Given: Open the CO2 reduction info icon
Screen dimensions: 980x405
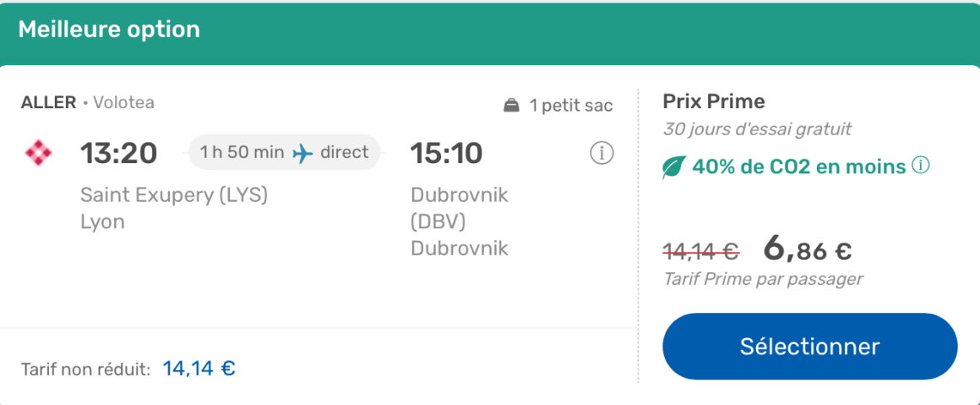Looking at the screenshot, I should point(920,166).
